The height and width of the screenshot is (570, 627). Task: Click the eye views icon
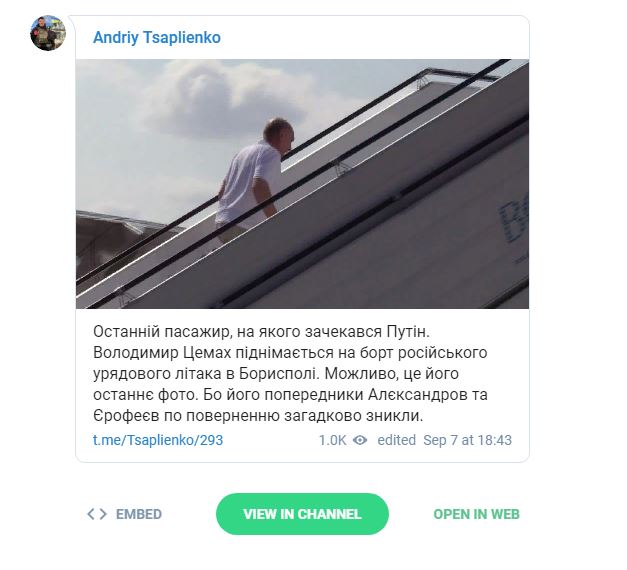click(x=360, y=440)
